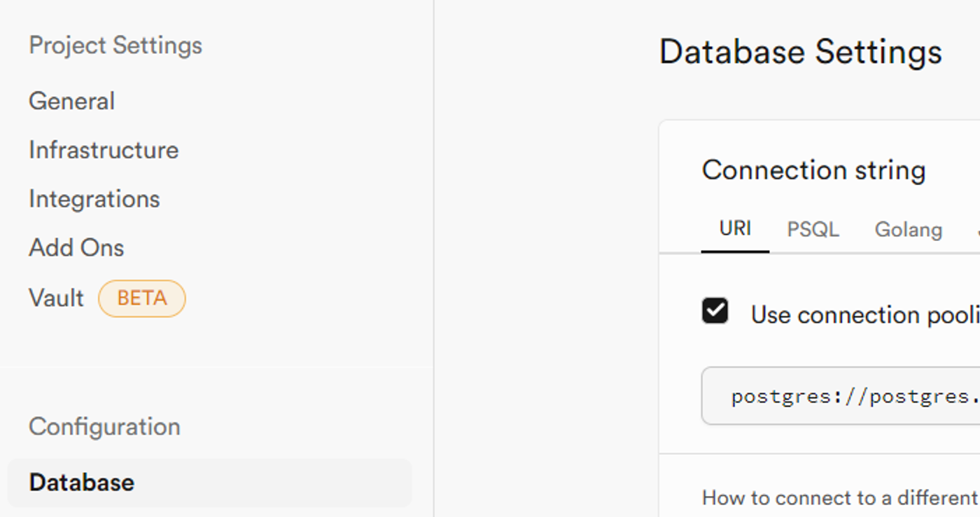Switch to the URI tab
The width and height of the screenshot is (980, 517).
point(735,229)
